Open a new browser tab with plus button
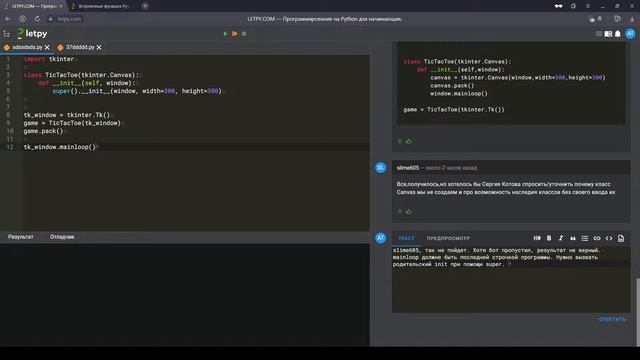The height and width of the screenshot is (360, 640). [x=145, y=6]
